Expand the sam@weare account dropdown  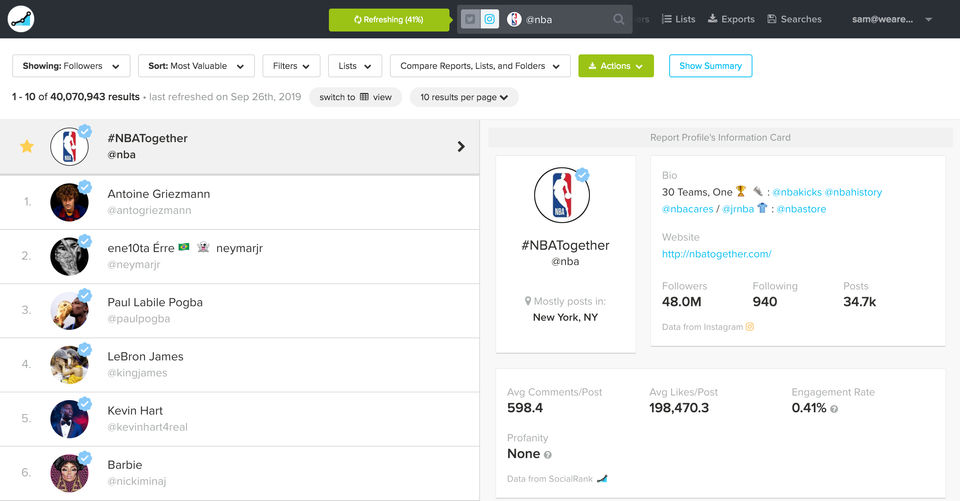(x=891, y=19)
